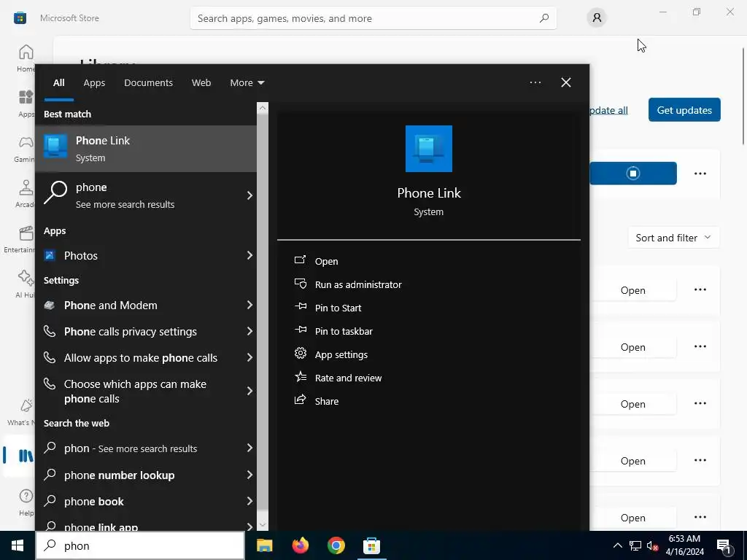Click the large Phone Link app tile
Screen dimensions: 747x560
[429, 149]
